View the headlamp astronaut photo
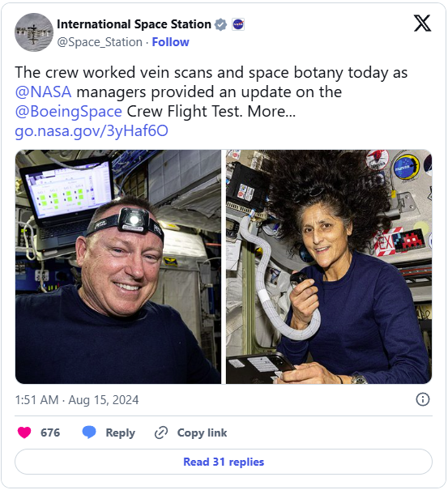This screenshot has width=448, height=490. pos(118,266)
